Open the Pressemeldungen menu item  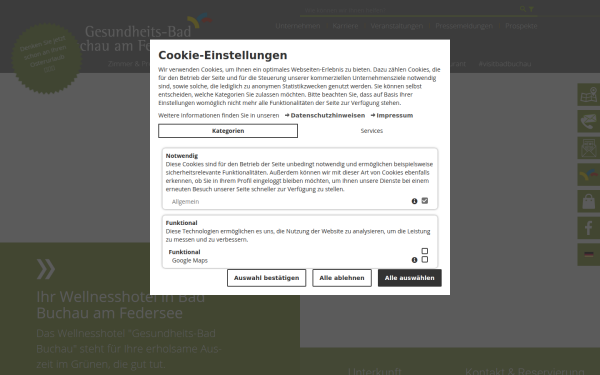tap(464, 26)
